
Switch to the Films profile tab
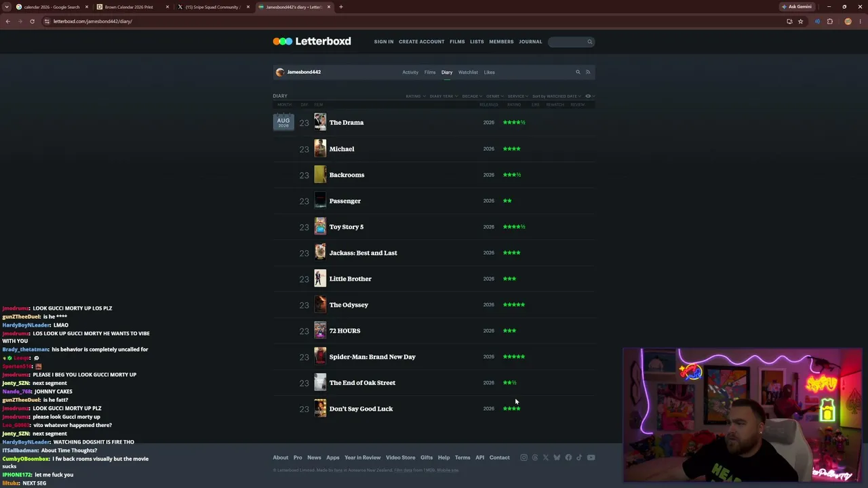pos(430,72)
